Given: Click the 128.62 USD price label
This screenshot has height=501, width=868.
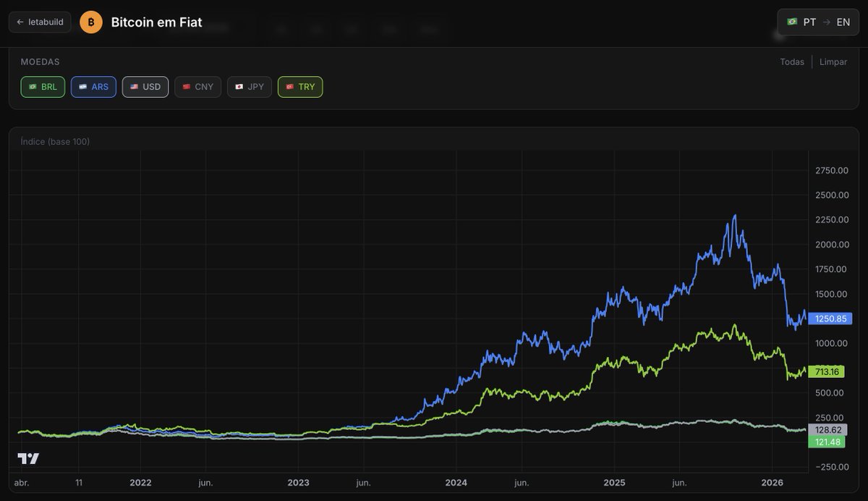Looking at the screenshot, I should (x=827, y=429).
